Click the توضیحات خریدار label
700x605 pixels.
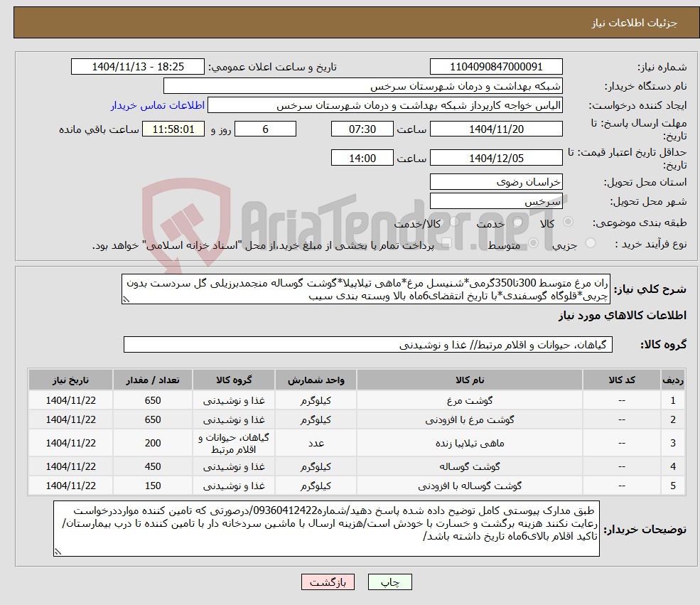coord(645,530)
